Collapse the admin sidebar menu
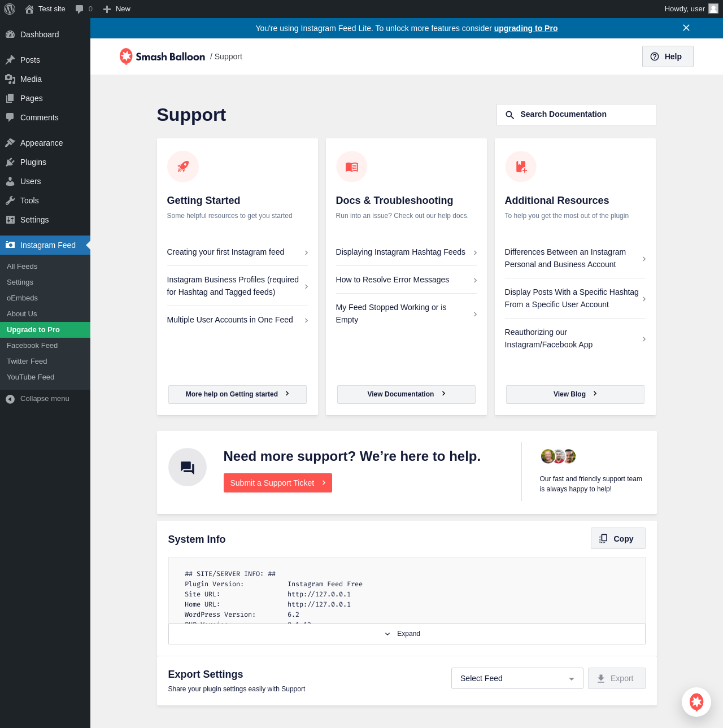This screenshot has height=728, width=723. click(45, 399)
